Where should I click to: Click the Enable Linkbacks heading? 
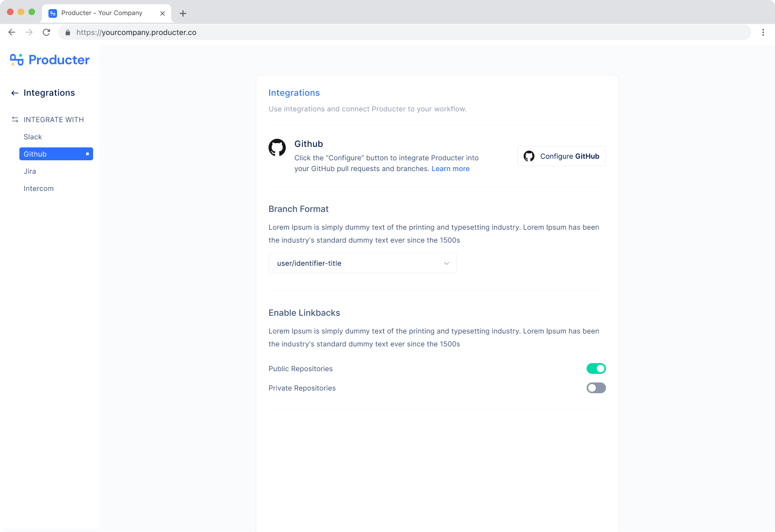(305, 313)
